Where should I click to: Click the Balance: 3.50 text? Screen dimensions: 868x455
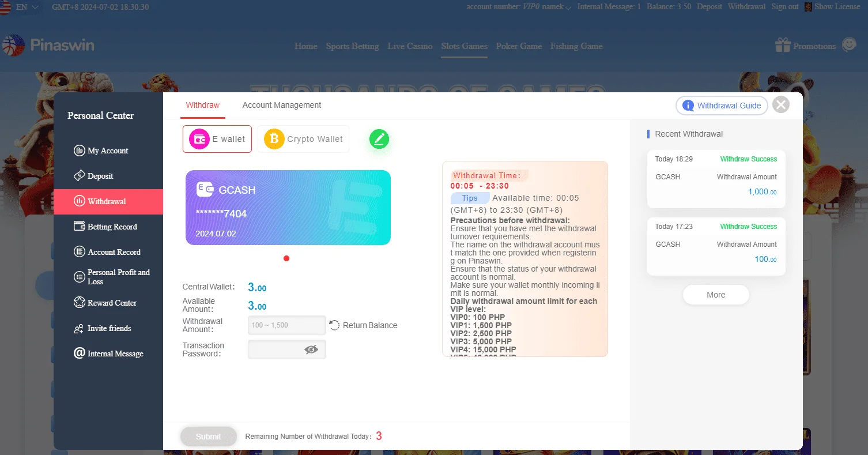[x=669, y=7]
